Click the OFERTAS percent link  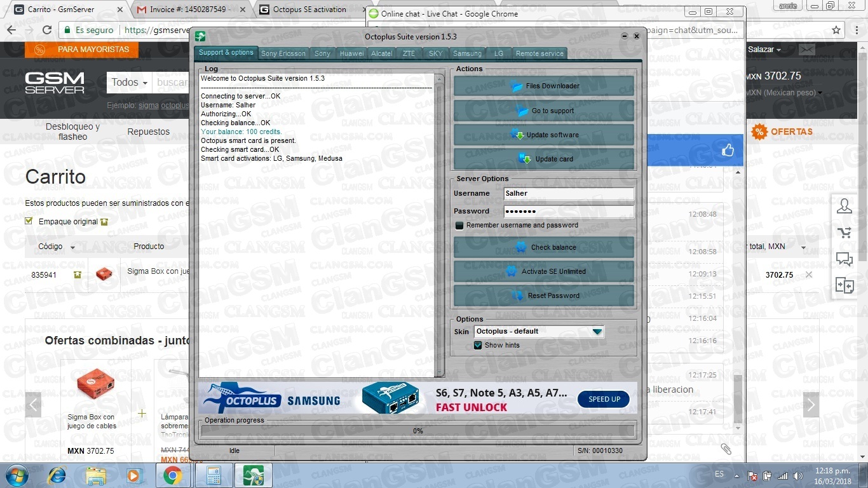(x=782, y=132)
